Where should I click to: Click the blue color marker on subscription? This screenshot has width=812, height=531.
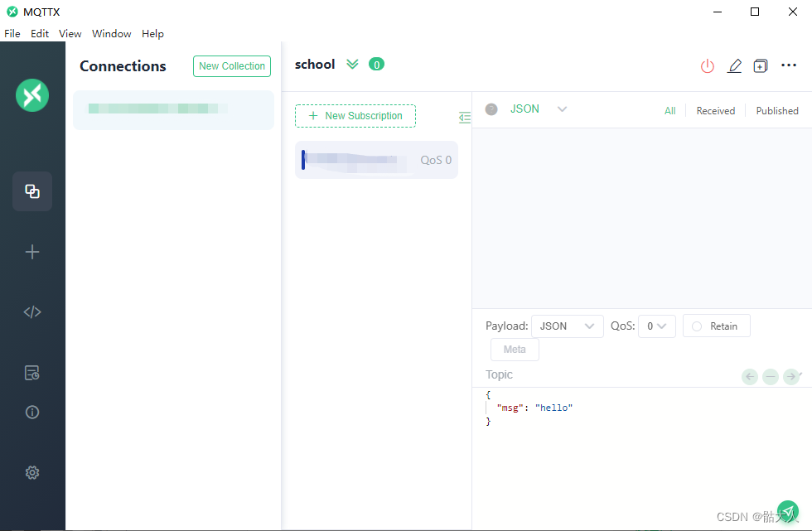pos(303,160)
